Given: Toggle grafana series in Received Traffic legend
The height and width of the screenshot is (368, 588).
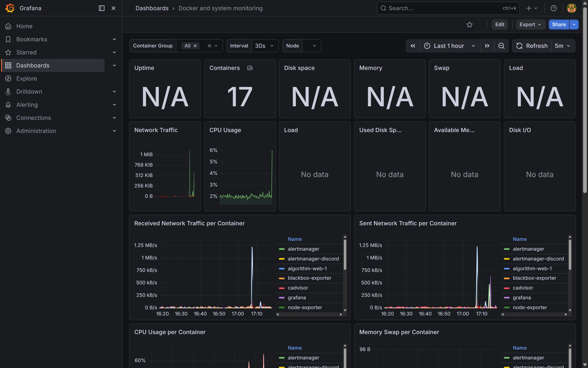Looking at the screenshot, I should pos(297,298).
